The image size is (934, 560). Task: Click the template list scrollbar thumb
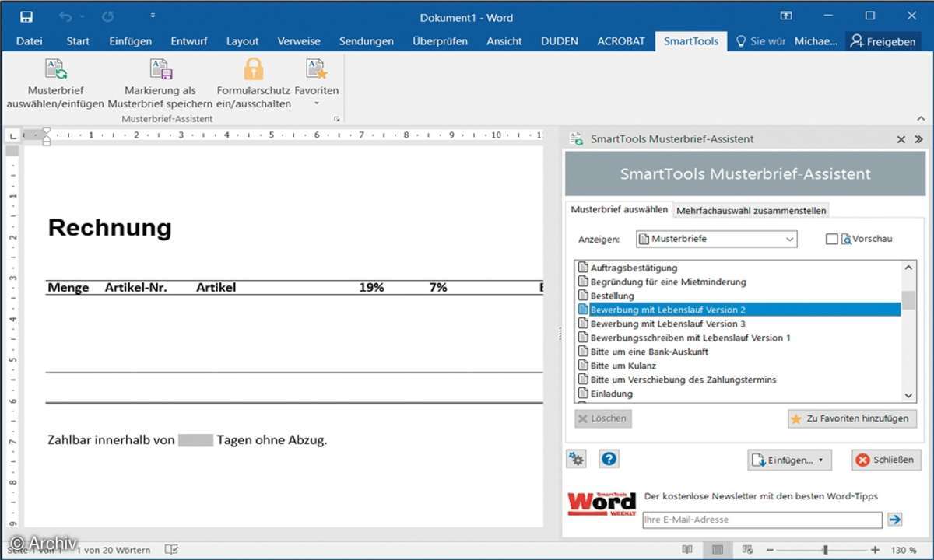[908, 300]
